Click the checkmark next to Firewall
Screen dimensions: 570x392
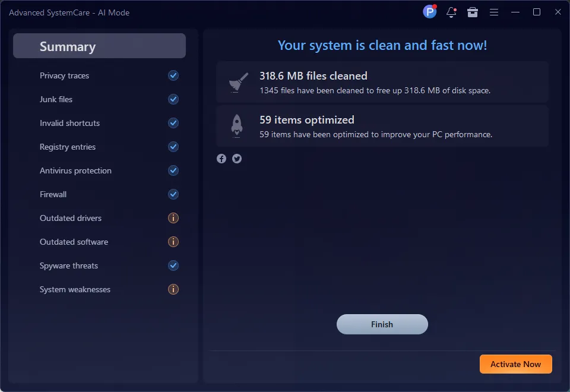(173, 194)
